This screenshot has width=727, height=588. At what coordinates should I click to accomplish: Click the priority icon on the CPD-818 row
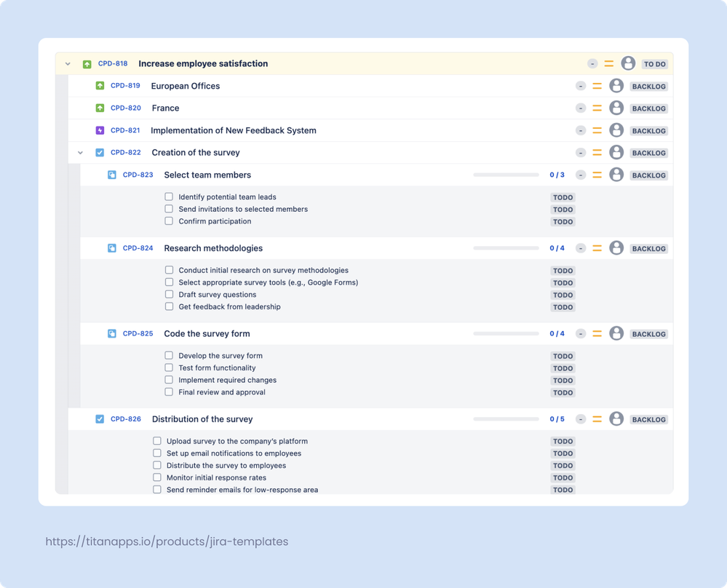pos(610,63)
